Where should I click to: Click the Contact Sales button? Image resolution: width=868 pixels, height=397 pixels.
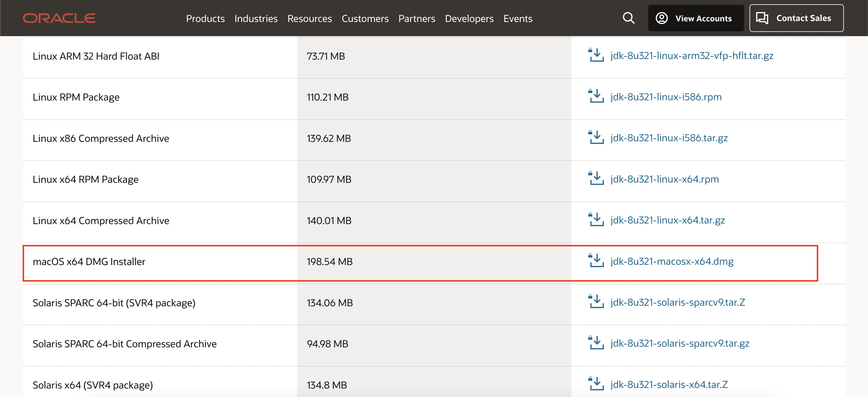point(797,18)
